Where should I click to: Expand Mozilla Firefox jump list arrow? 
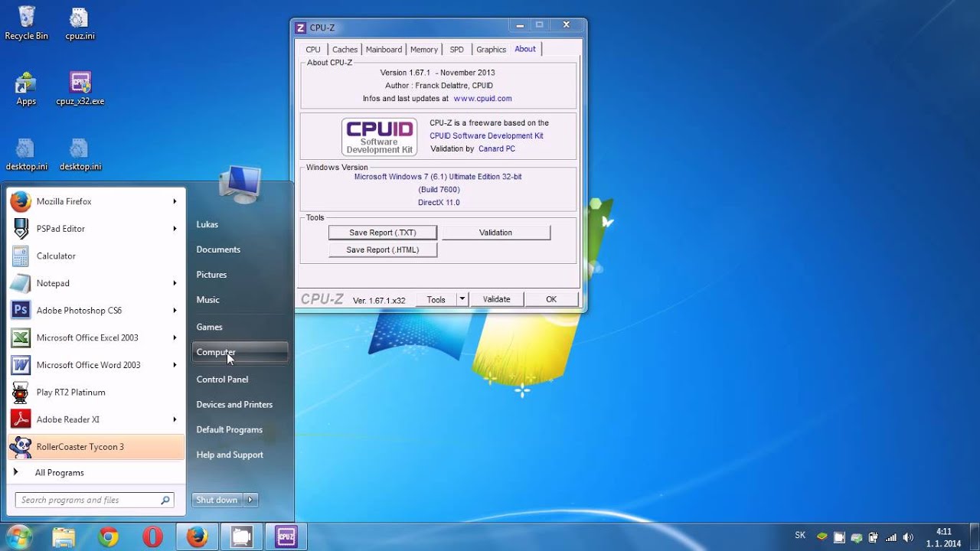[175, 201]
